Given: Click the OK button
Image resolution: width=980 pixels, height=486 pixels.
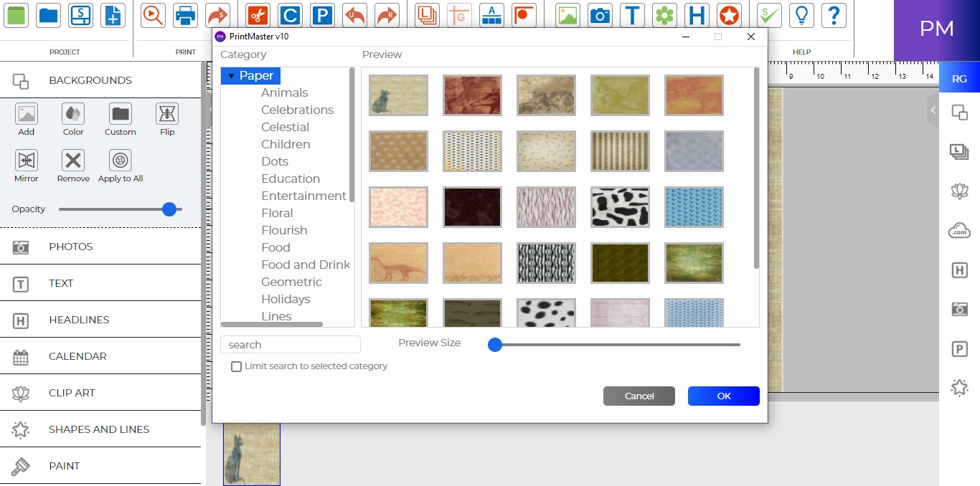Looking at the screenshot, I should [723, 396].
